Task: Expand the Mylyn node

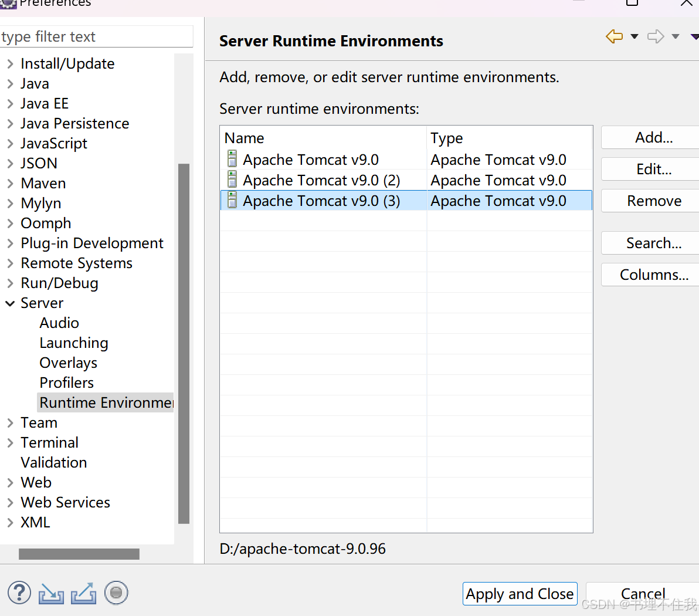Action: [x=10, y=204]
